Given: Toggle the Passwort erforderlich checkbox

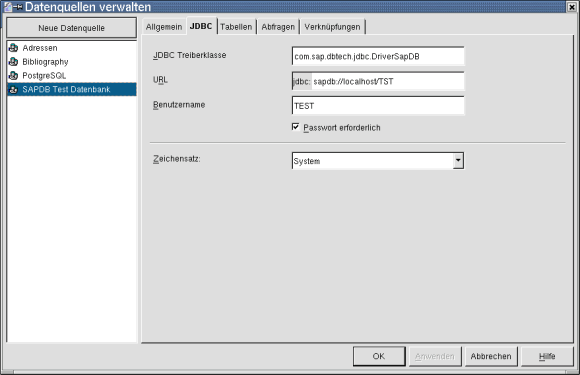Looking at the screenshot, I should point(296,127).
